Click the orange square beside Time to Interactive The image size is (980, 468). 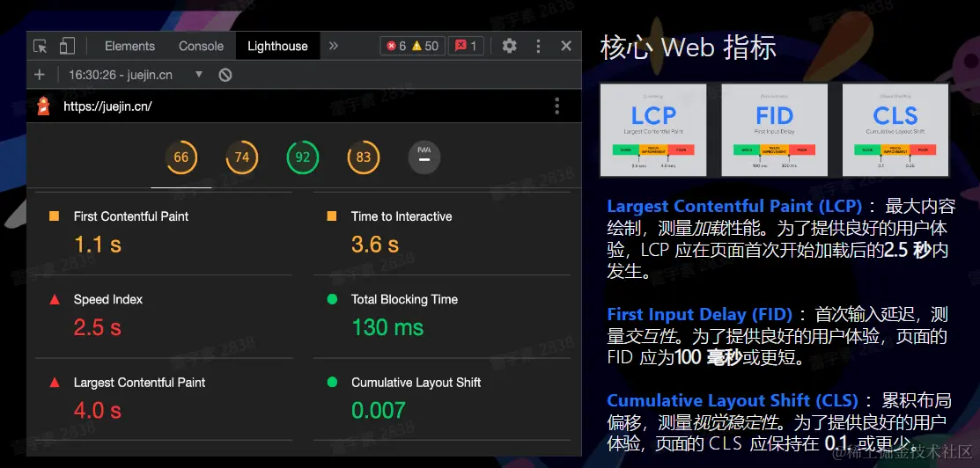[x=332, y=216]
